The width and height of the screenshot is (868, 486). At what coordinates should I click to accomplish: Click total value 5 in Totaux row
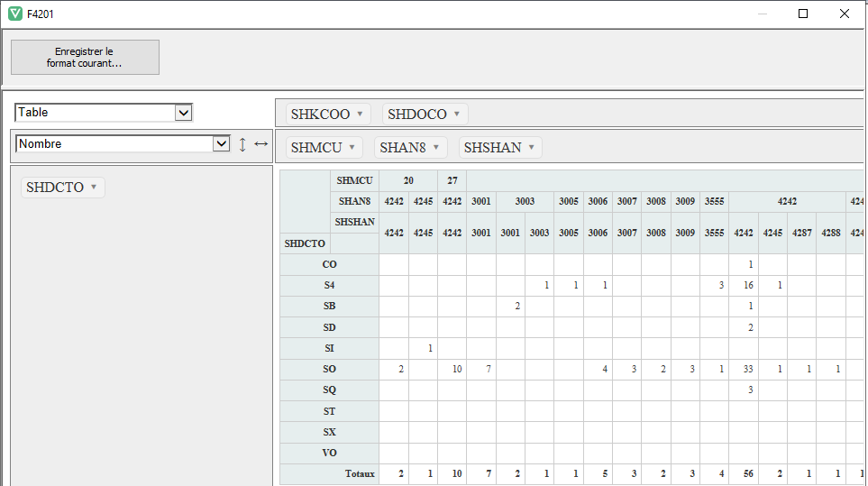598,473
